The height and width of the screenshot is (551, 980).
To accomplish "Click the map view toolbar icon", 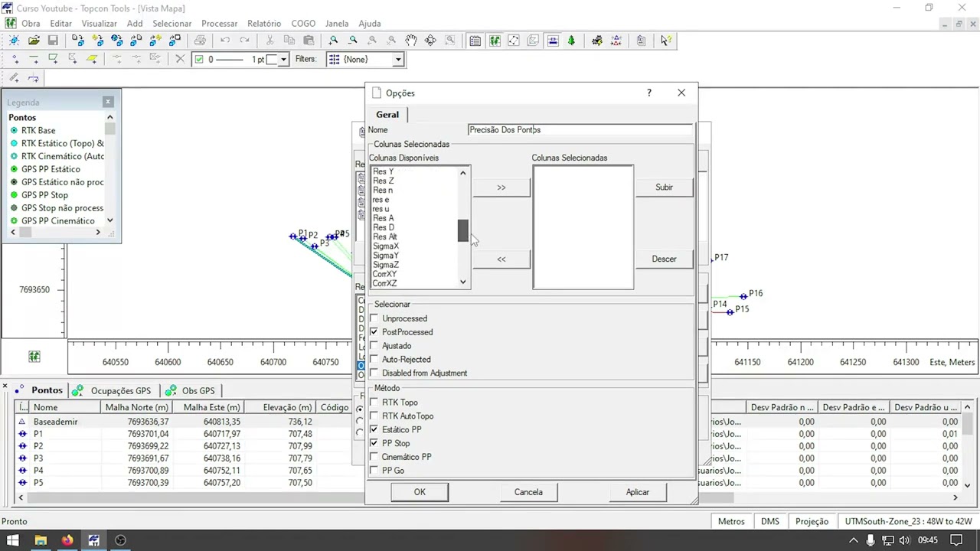I will click(x=495, y=41).
